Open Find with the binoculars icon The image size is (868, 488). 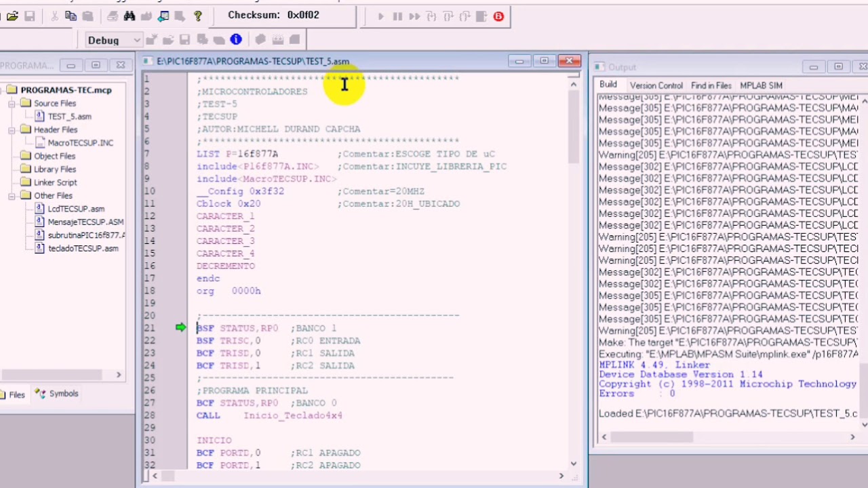[130, 16]
